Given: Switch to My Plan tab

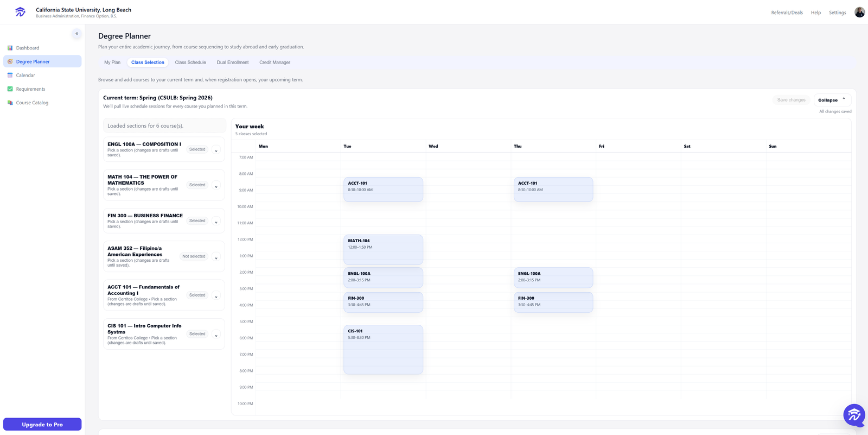Looking at the screenshot, I should [112, 62].
